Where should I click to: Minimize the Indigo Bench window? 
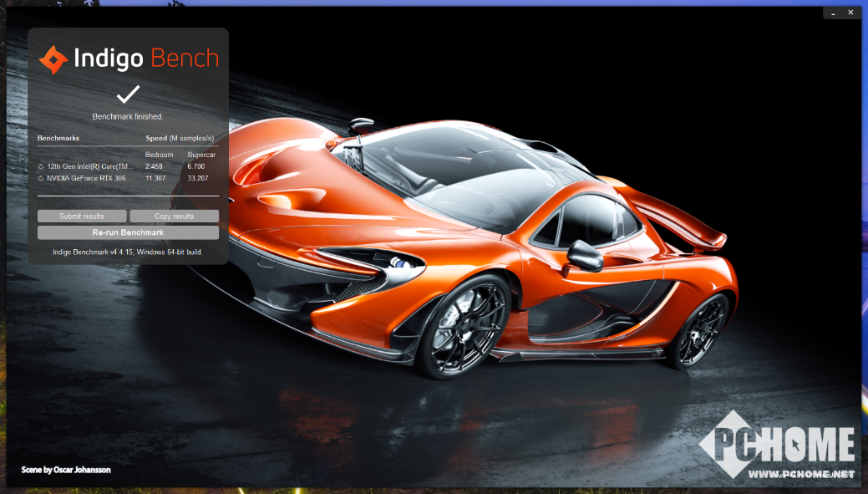pyautogui.click(x=833, y=13)
